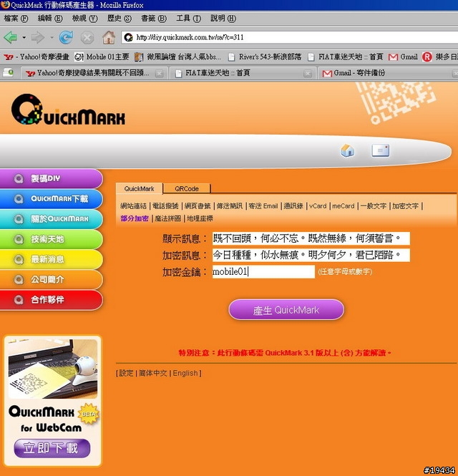Open the 說明 (H) menu
Screen dimensions: 458x476
pos(223,19)
